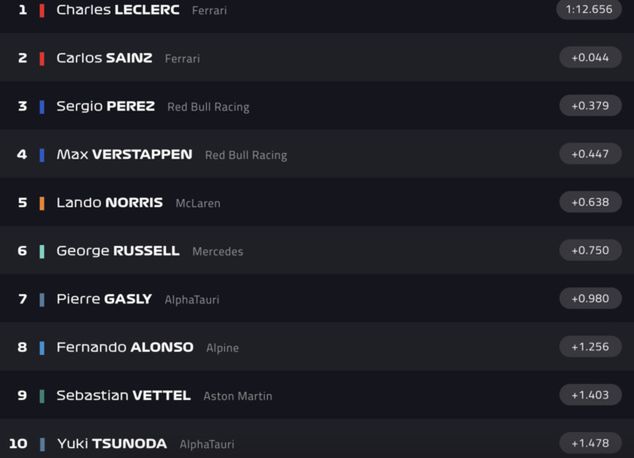The width and height of the screenshot is (634, 458).
Task: Select George Russell's driver name
Action: click(117, 250)
